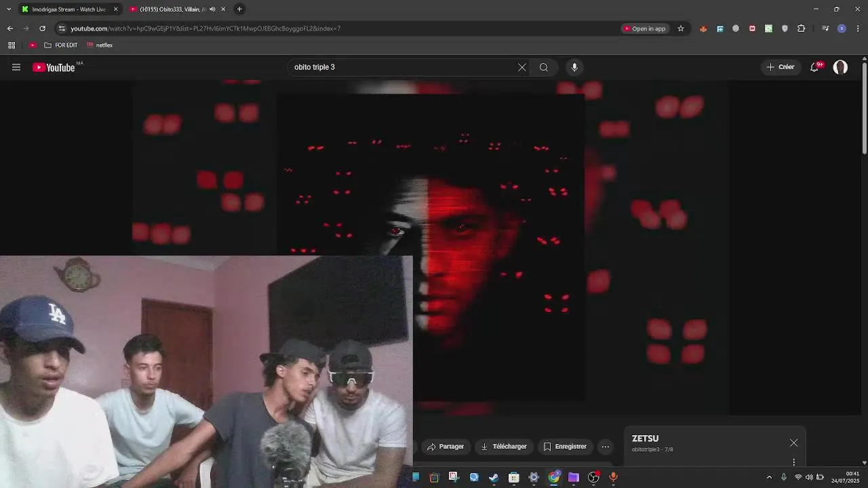Mute the tab via the speaker icon
Image resolution: width=868 pixels, height=488 pixels.
(x=212, y=9)
